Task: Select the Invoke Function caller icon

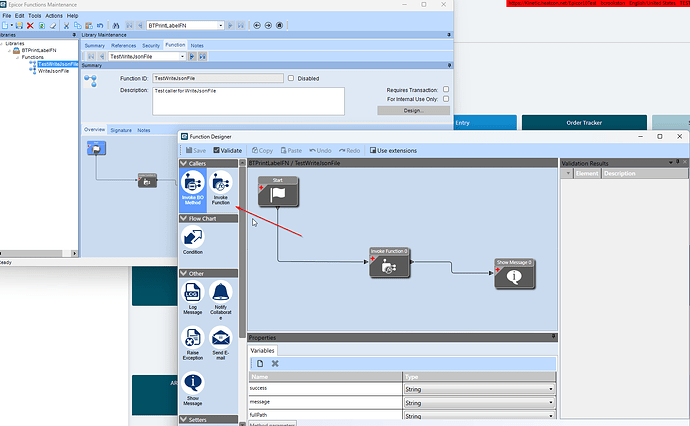Action: [220, 187]
